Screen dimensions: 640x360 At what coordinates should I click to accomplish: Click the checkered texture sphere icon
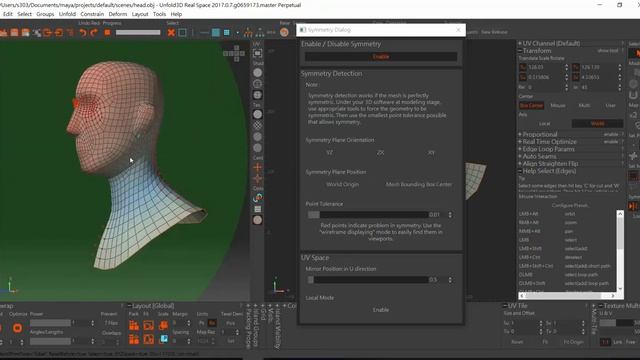click(x=258, y=126)
